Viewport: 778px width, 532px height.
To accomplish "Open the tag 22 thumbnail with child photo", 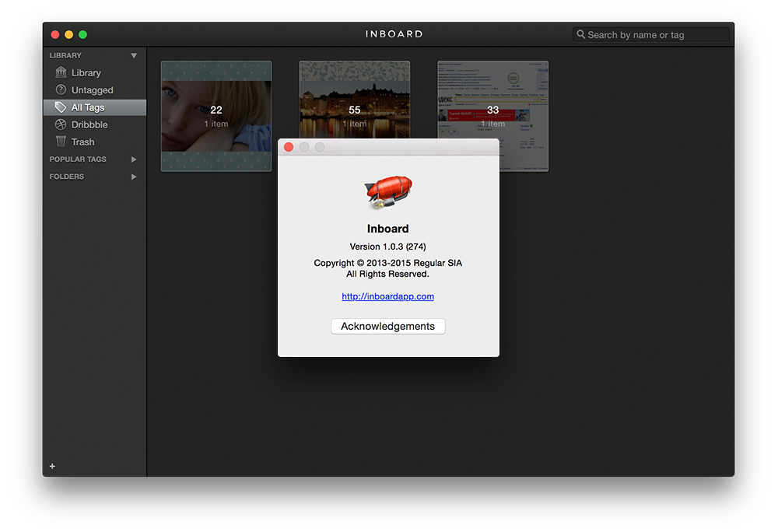I will coord(216,116).
